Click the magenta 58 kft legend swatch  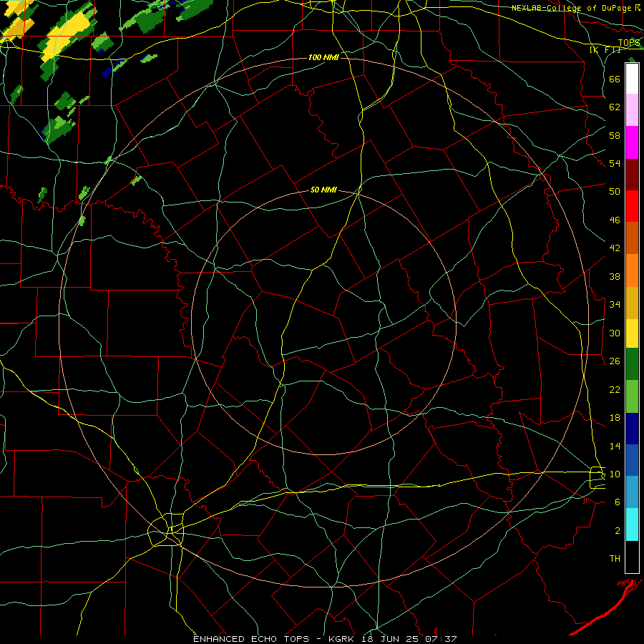632,142
